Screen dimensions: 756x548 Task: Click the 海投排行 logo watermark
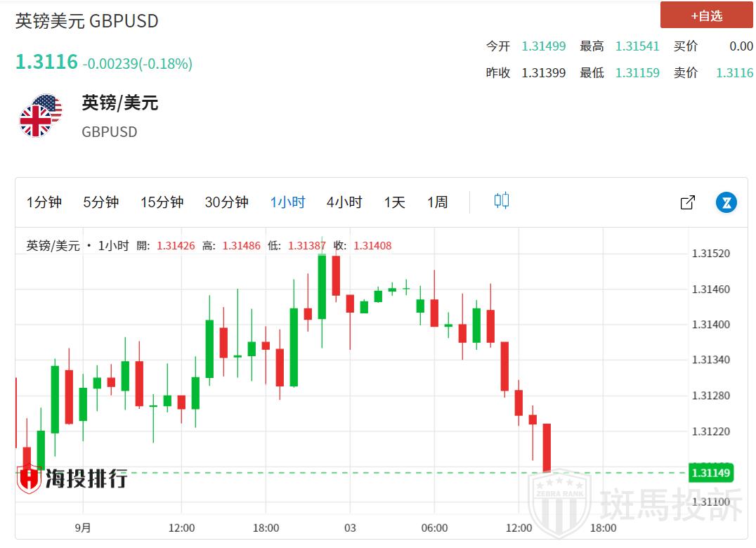pyautogui.click(x=72, y=478)
